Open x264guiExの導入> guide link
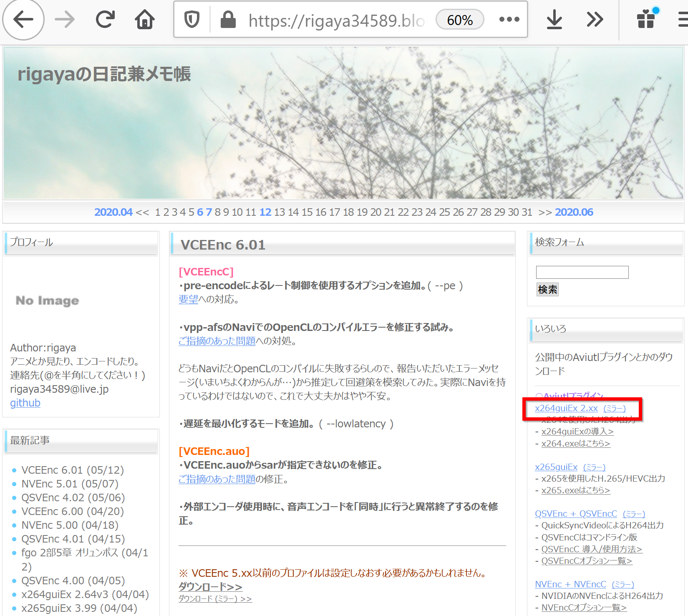The width and height of the screenshot is (688, 616). click(577, 432)
